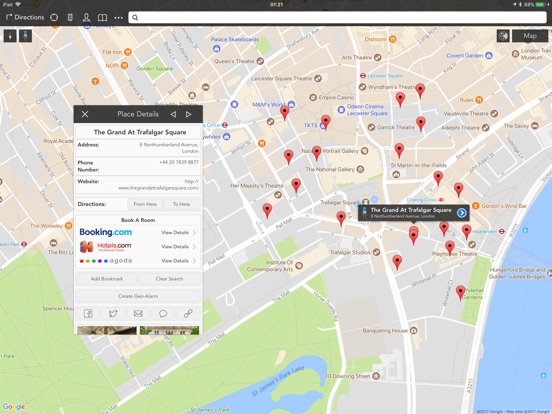
Task: Open Directions from the top toolbar
Action: click(25, 17)
